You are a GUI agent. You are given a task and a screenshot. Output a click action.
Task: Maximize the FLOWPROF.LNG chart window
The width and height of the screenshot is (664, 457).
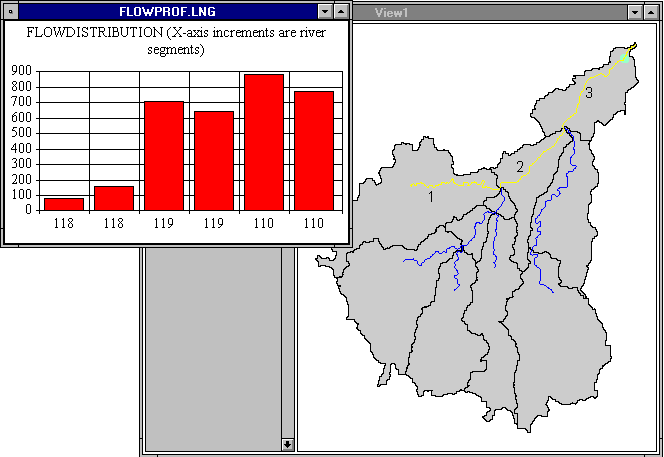point(342,10)
